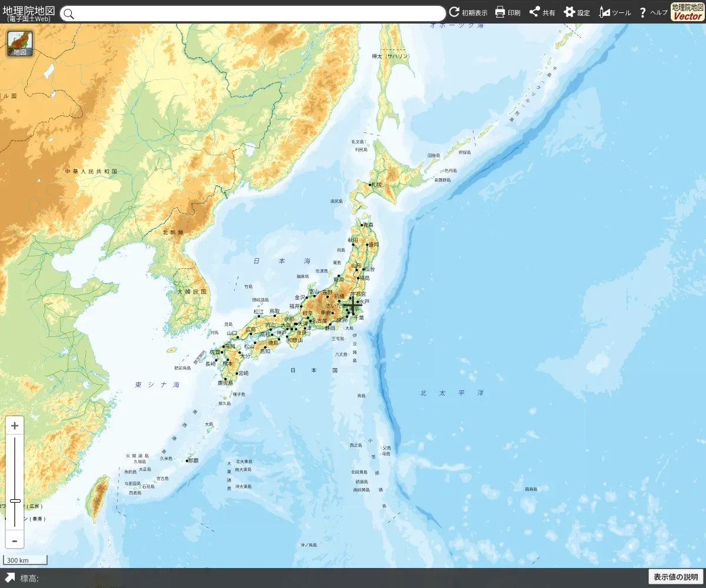Click the 鹿児島 city label

[225, 382]
